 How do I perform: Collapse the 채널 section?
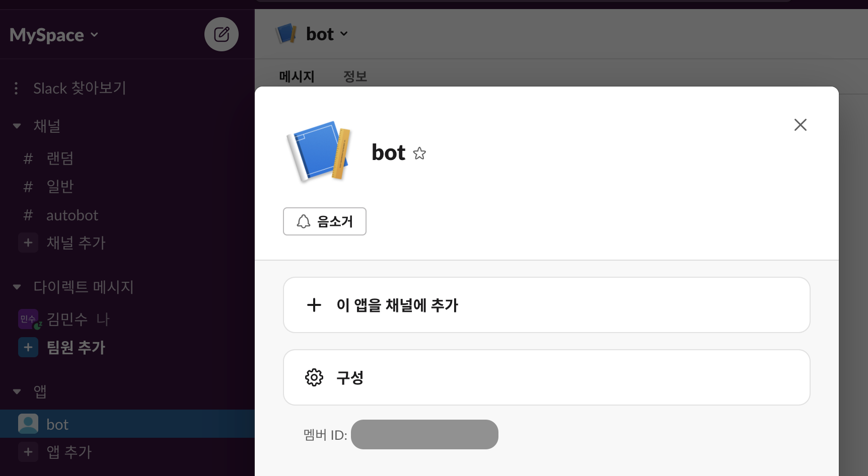17,126
